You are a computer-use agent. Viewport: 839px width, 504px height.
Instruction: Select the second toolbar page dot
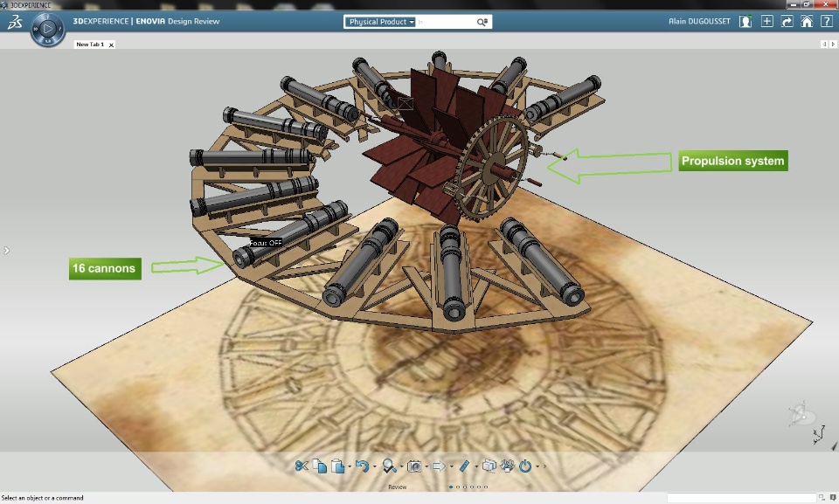(458, 487)
